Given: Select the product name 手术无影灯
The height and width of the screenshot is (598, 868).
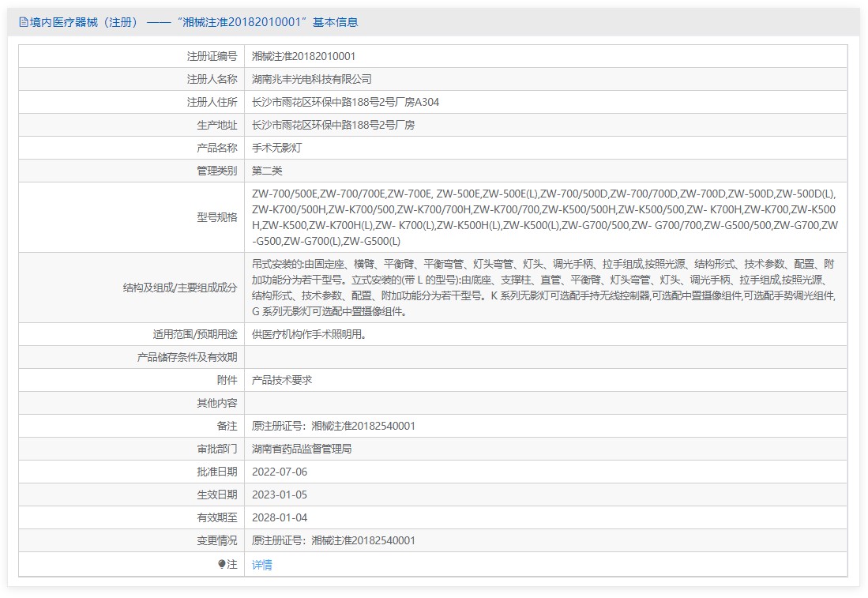Looking at the screenshot, I should click(276, 148).
